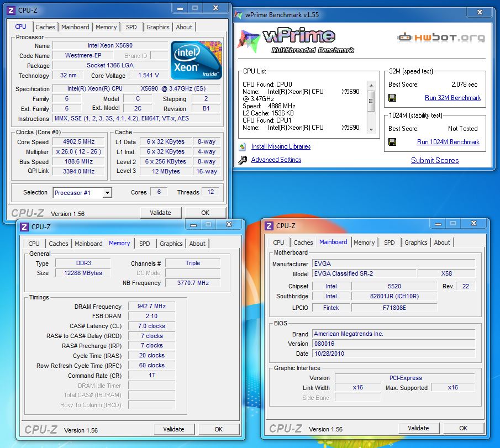Click the Intel Xeon inside logo

tap(197, 60)
